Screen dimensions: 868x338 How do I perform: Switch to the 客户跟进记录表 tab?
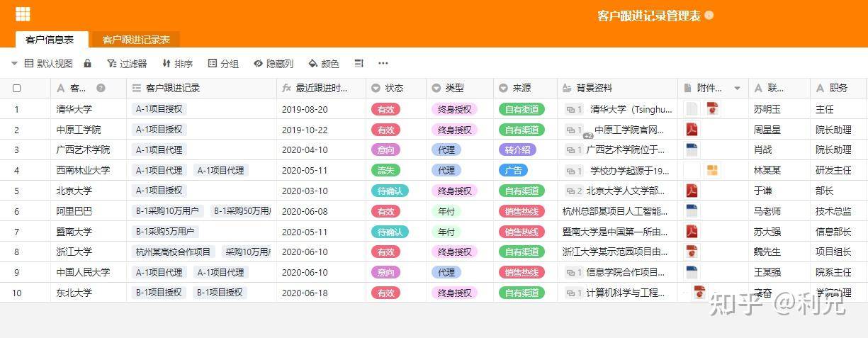click(136, 40)
